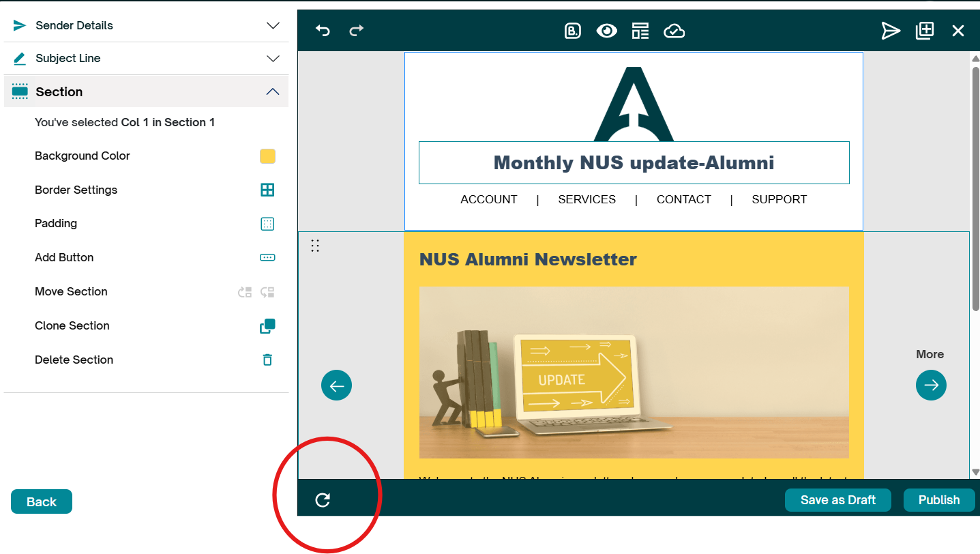This screenshot has width=980, height=554.
Task: Click the preview vertical scrollbar thumb
Action: [x=975, y=188]
